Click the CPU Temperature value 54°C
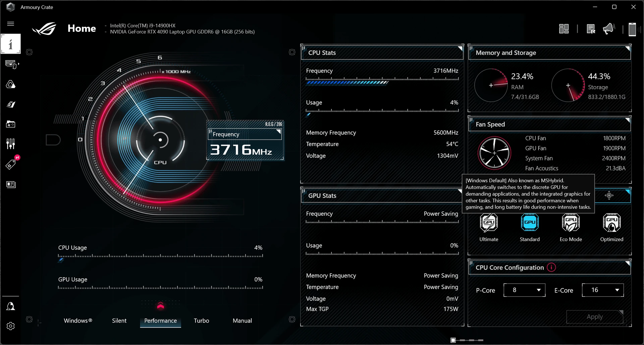Screen dimensions: 644x345 452,144
